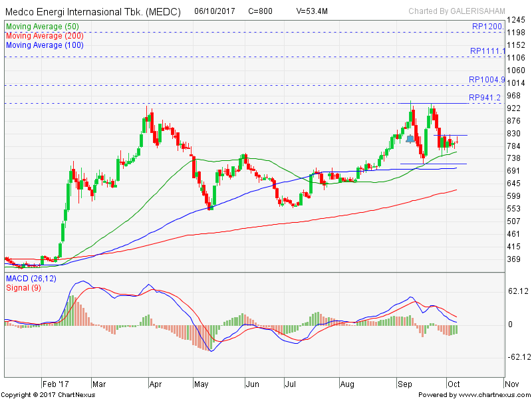Image resolution: width=532 pixels, height=399 pixels.
Task: Click the Nov label on date axis
Action: coord(511,384)
